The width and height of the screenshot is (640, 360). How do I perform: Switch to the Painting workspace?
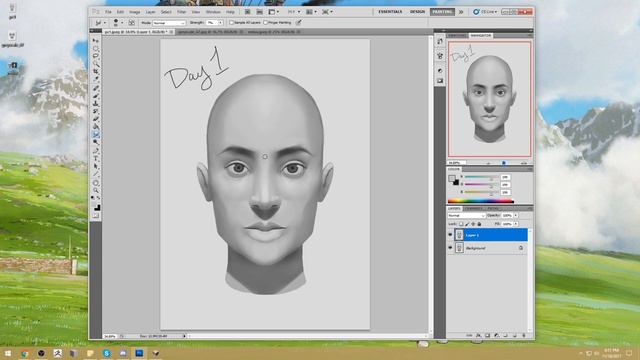click(x=442, y=12)
